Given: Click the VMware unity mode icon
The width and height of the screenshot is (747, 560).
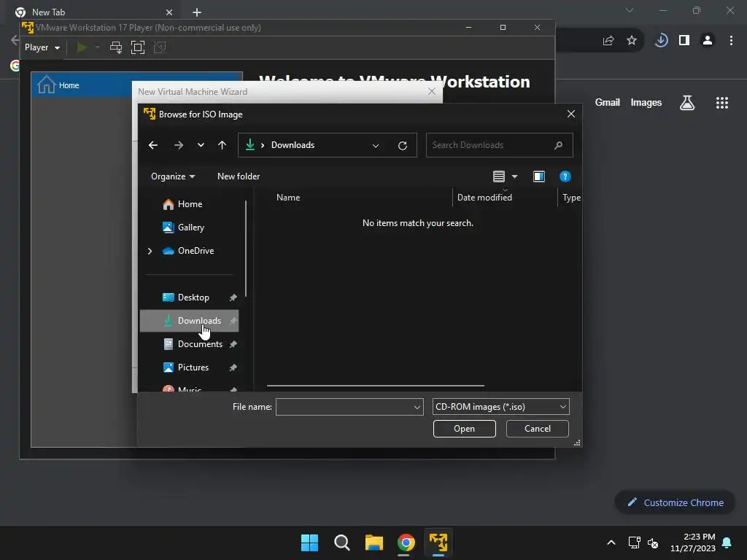Looking at the screenshot, I should click(160, 47).
